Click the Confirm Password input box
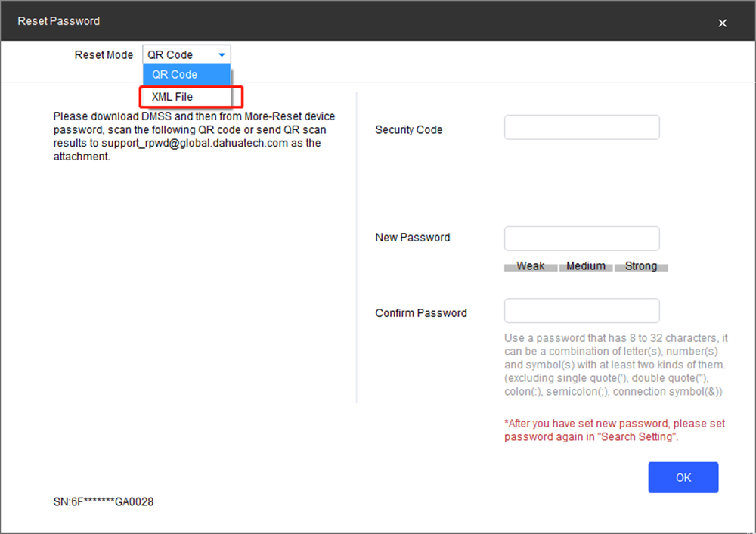Image resolution: width=756 pixels, height=534 pixels. (x=581, y=311)
